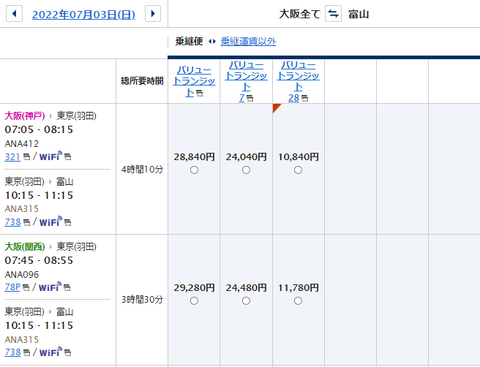Open 321 aircraft link for ANA412
This screenshot has height=367, width=480.
13,157
